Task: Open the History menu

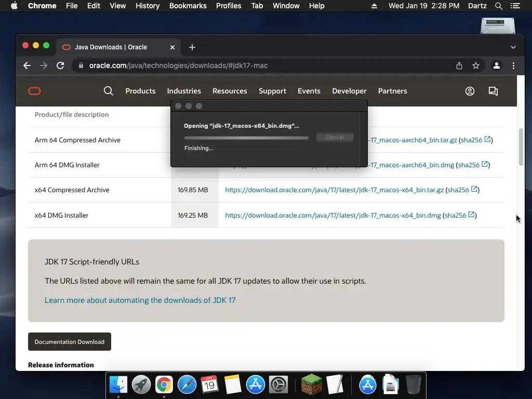Action: pos(147,6)
